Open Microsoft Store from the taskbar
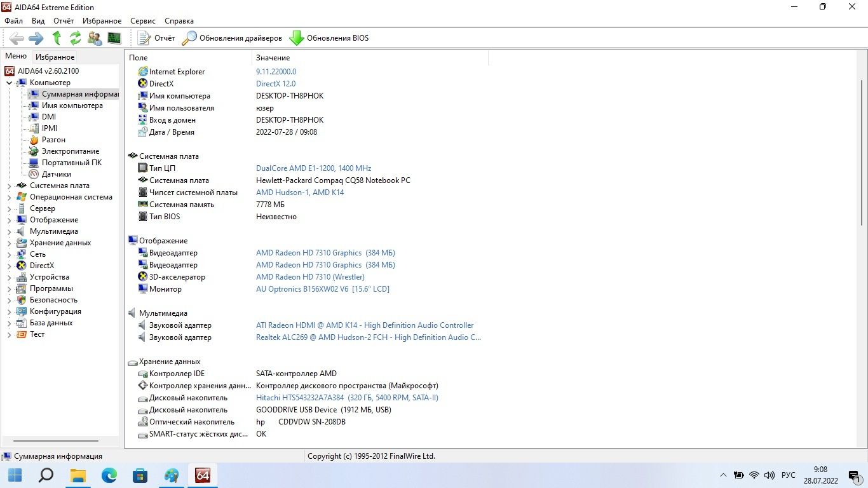Image resolution: width=868 pixels, height=488 pixels. click(x=140, y=475)
